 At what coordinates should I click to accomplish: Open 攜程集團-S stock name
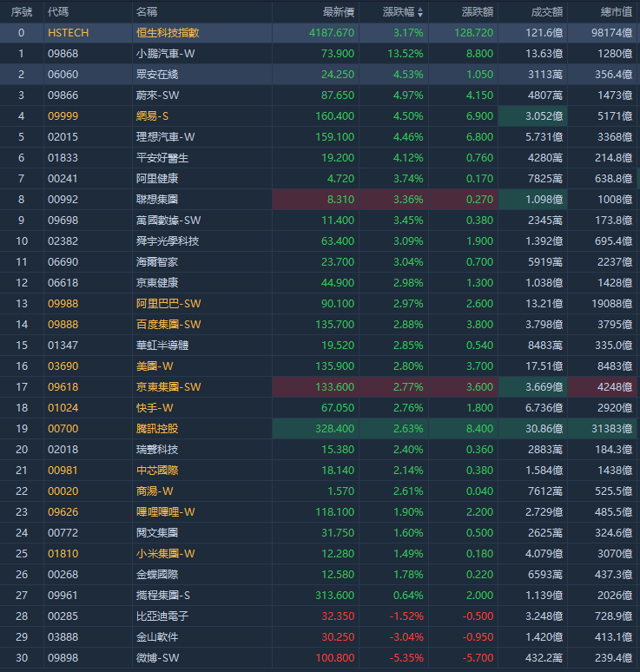[163, 596]
